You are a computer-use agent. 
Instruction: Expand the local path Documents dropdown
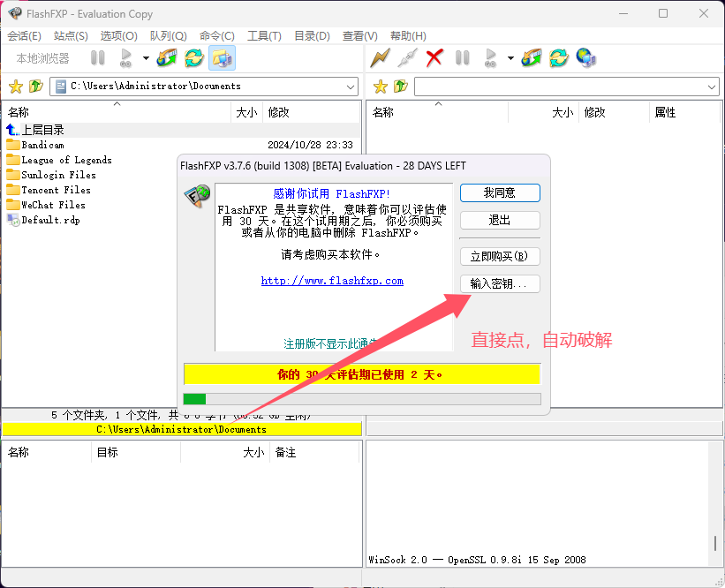point(351,87)
